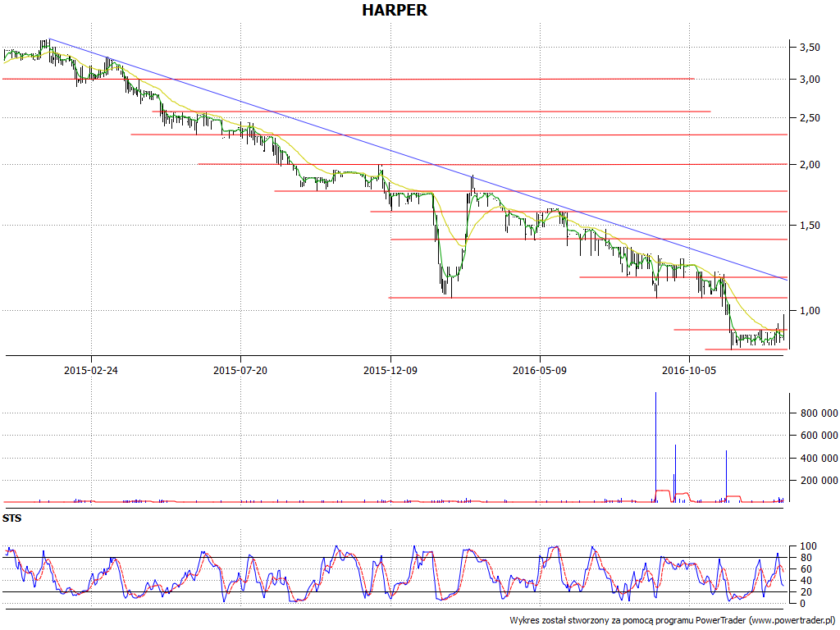Viewport: 840px width, 630px height.
Task: Click the 1,50 price axis label
Action: click(810, 226)
